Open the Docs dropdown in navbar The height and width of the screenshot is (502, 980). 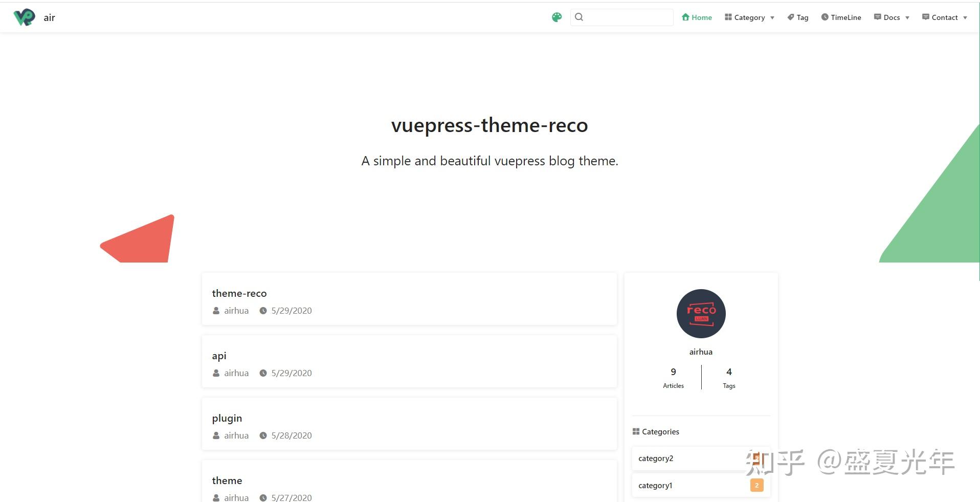pyautogui.click(x=890, y=17)
